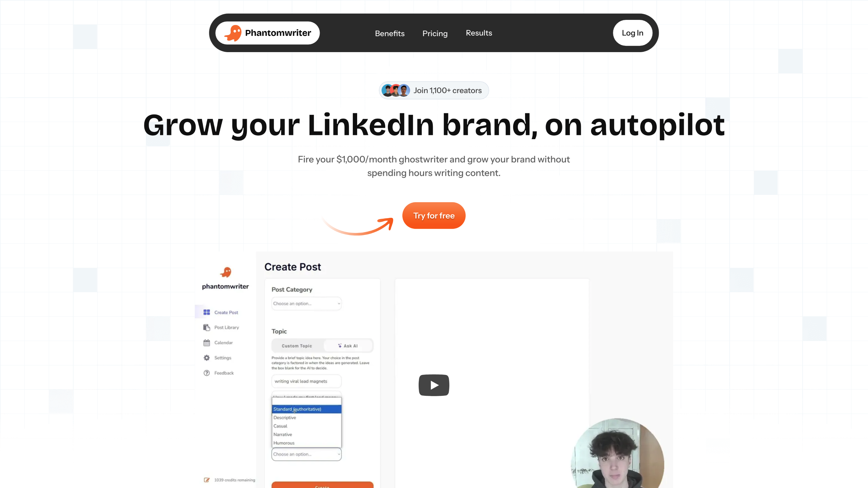868x488 pixels.
Task: Switch to Ask AI toggle option
Action: [348, 346]
